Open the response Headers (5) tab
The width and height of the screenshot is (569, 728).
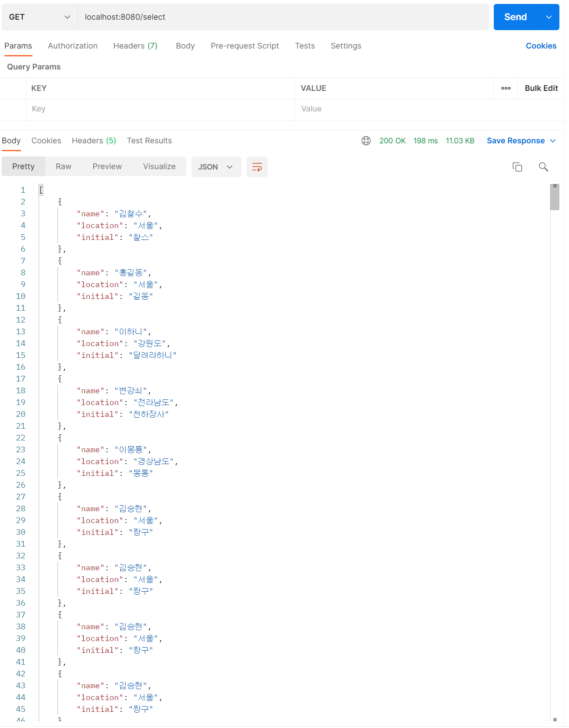tap(94, 141)
